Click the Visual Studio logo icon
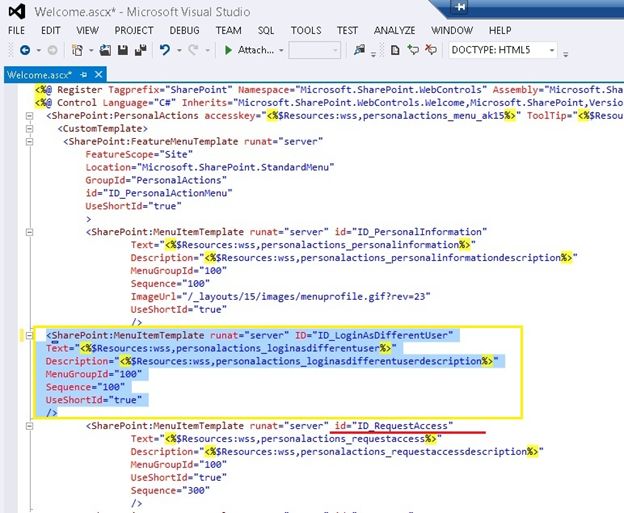This screenshot has width=624, height=513. click(x=17, y=11)
